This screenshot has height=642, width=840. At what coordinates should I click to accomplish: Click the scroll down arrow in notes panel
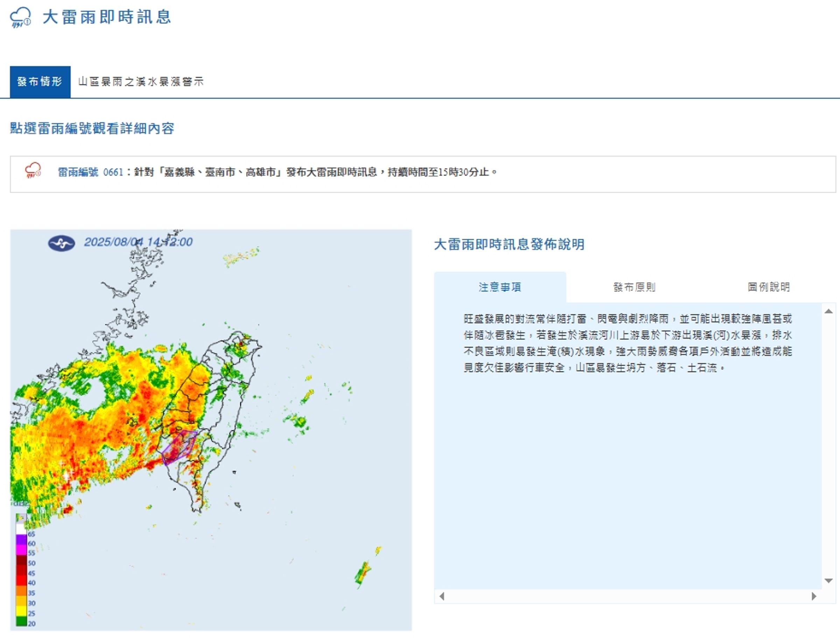point(828,581)
